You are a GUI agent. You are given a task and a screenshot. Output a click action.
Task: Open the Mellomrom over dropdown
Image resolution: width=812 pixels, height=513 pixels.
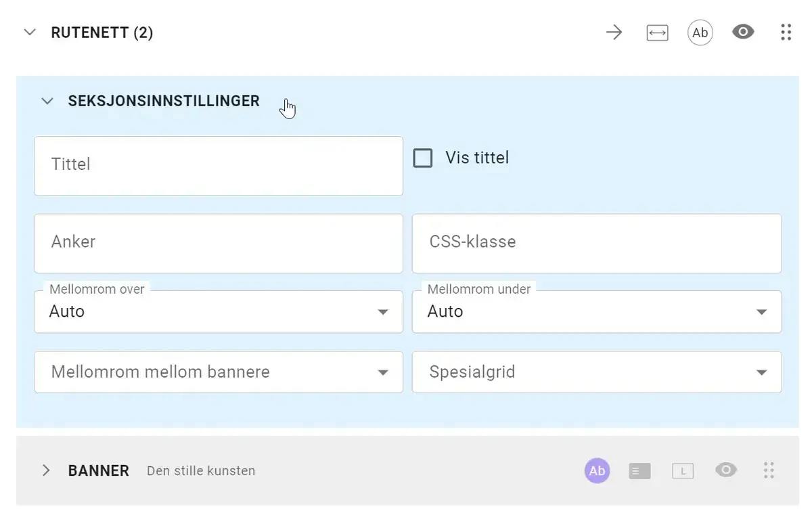(x=218, y=312)
